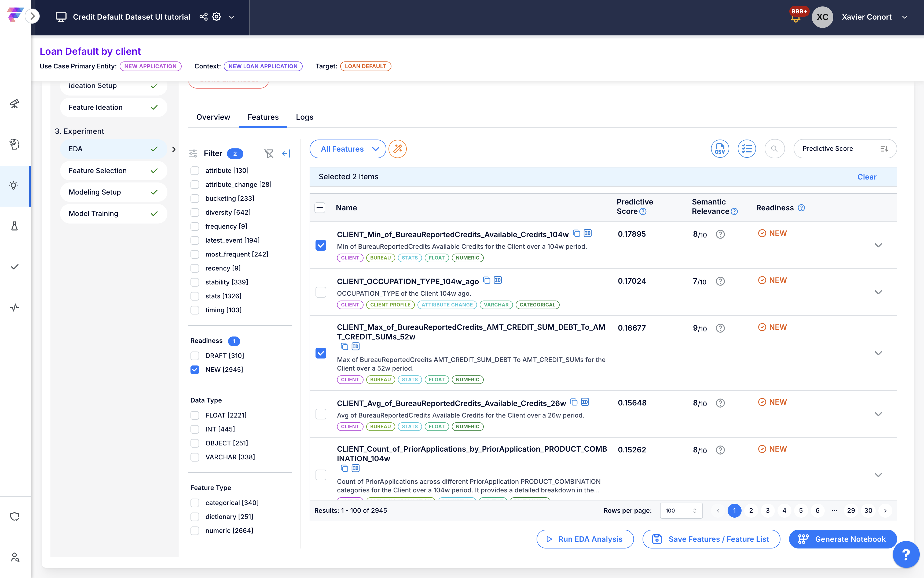Check the DRAFT readiness filter

[195, 356]
